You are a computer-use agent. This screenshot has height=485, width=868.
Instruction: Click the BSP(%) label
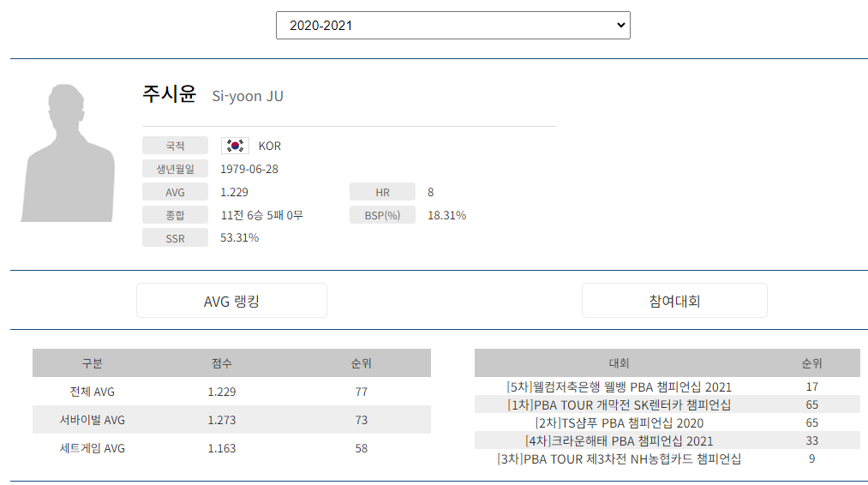click(x=382, y=215)
